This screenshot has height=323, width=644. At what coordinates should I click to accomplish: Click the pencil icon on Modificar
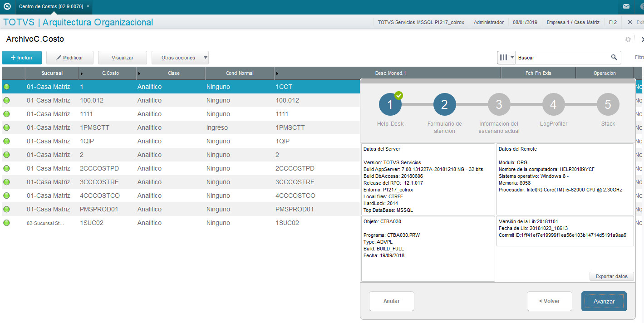(59, 58)
